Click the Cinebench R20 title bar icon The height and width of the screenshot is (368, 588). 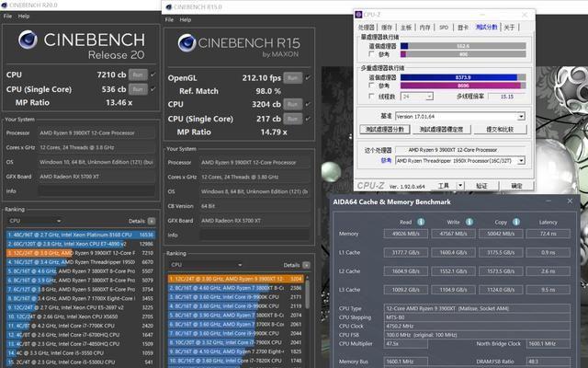coord(4,6)
